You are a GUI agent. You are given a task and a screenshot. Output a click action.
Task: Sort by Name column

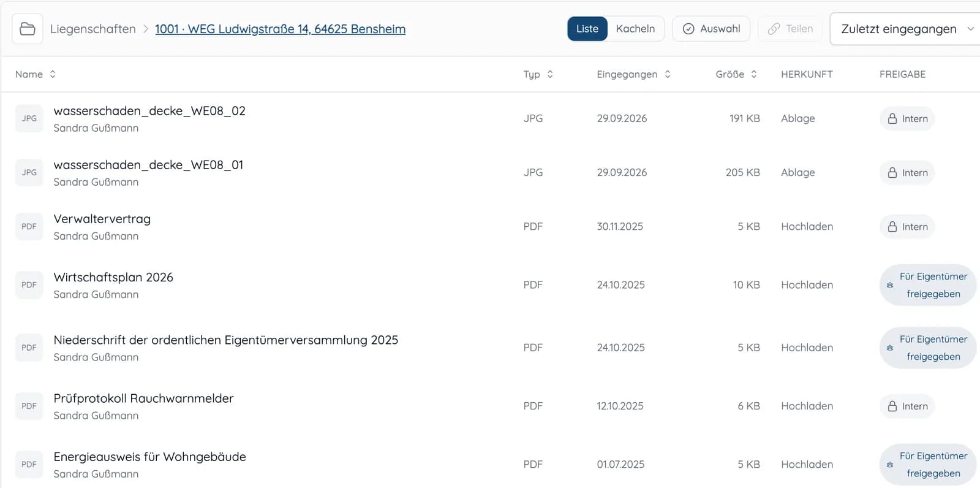pos(36,74)
